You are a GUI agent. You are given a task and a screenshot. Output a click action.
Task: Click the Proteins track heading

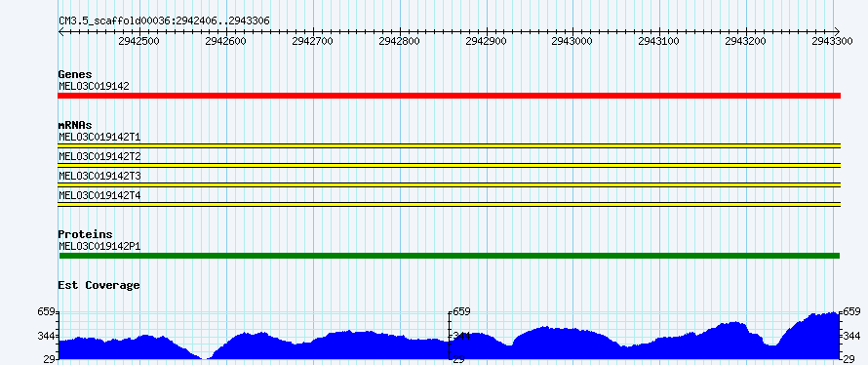(x=85, y=234)
